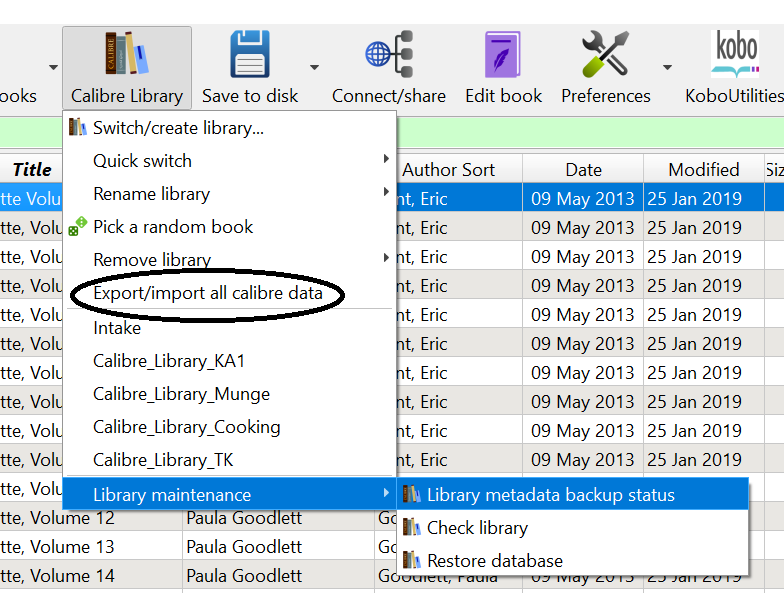Open the Rename library submenu
The height and width of the screenshot is (593, 784).
point(230,194)
